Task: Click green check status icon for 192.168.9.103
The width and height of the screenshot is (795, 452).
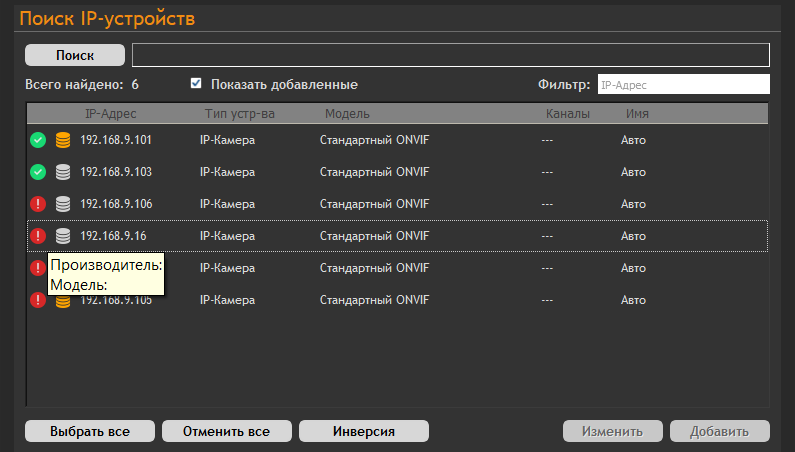Action: point(38,172)
